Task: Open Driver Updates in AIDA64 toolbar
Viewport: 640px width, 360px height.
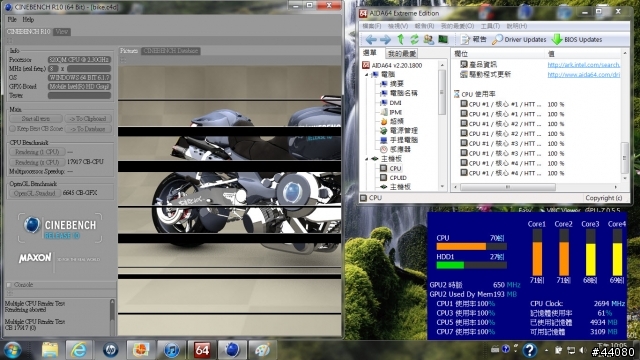Action: pos(519,40)
